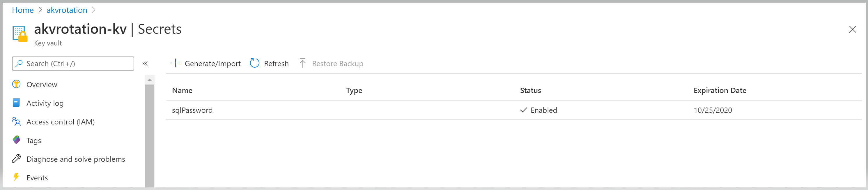Screen dimensions: 868x190
Task: Click the Refresh circular arrow icon
Action: pos(254,63)
